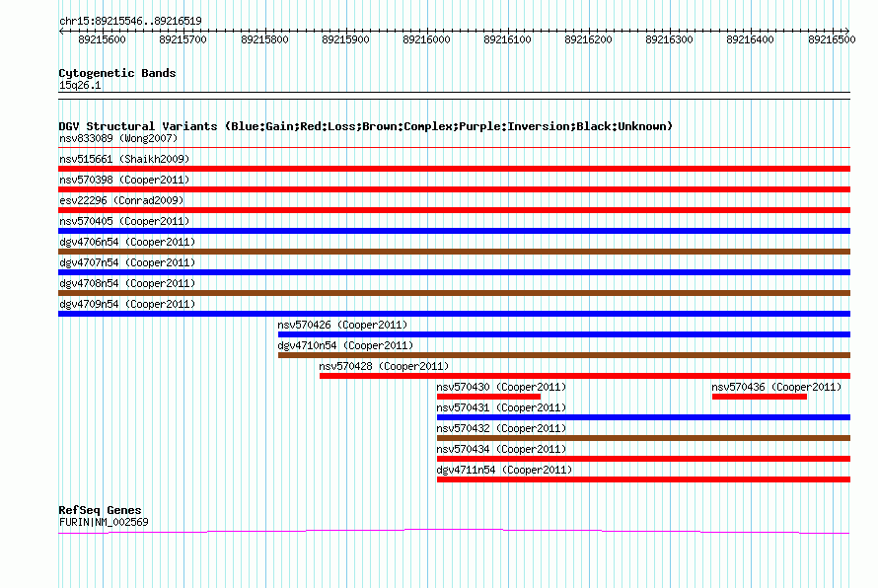Image resolution: width=878 pixels, height=588 pixels.
Task: Click the red bar under esv22296
Action: (x=454, y=210)
